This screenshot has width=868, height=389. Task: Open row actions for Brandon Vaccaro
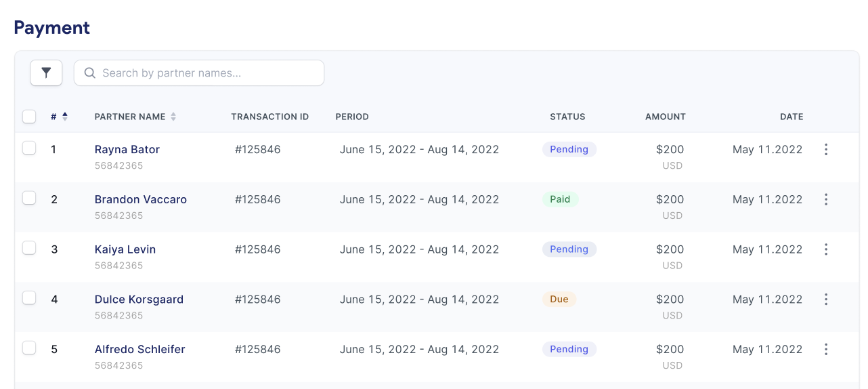coord(825,200)
